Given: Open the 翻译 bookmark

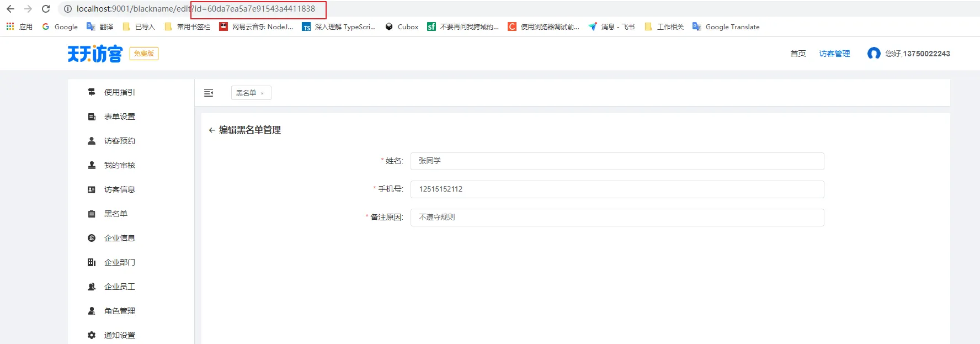Looking at the screenshot, I should pos(100,27).
